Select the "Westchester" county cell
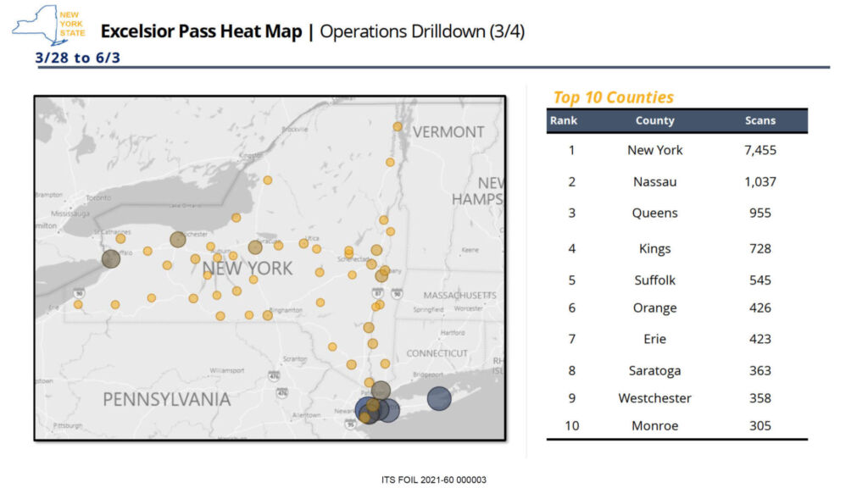The height and width of the screenshot is (488, 868). [x=655, y=398]
